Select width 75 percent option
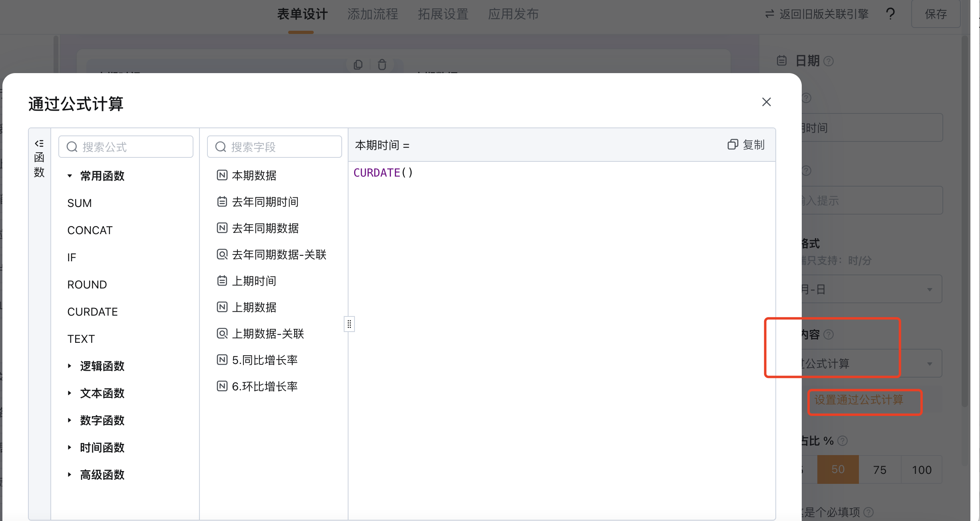The width and height of the screenshot is (980, 521). tap(880, 469)
